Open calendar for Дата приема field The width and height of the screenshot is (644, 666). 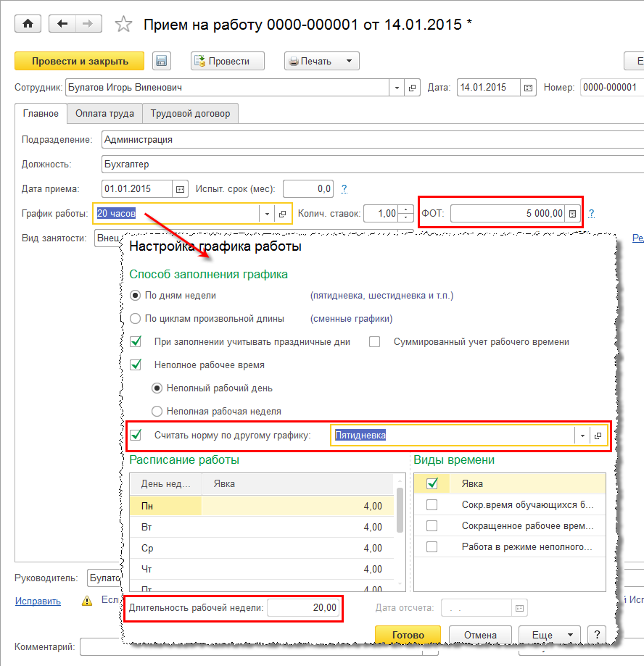pos(180,189)
